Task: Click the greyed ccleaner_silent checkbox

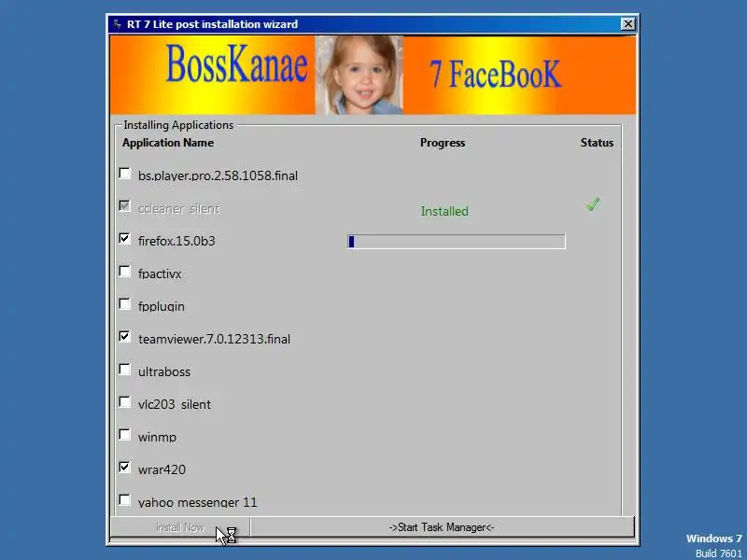Action: 125,206
